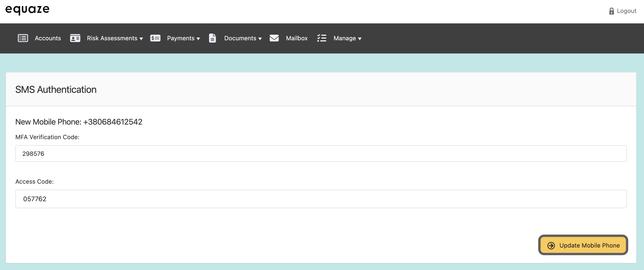This screenshot has width=644, height=270.
Task: Click the Documents file icon
Action: point(212,38)
